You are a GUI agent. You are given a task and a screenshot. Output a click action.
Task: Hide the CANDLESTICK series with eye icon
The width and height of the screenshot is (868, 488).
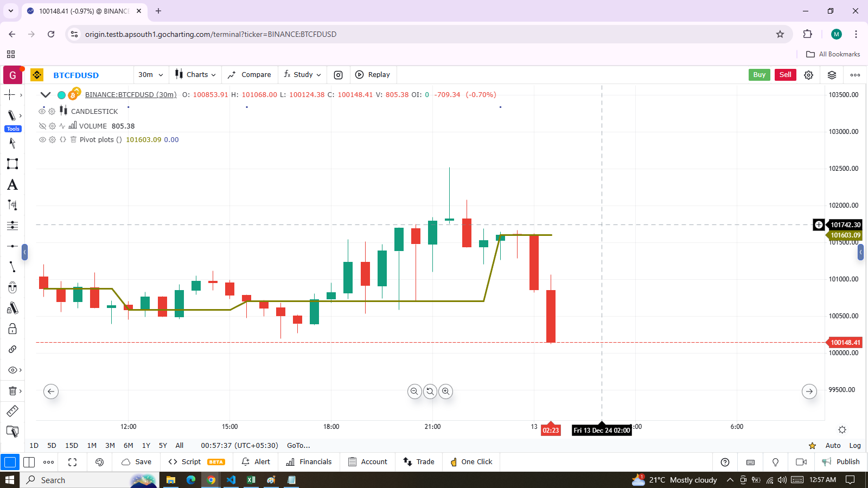click(42, 111)
